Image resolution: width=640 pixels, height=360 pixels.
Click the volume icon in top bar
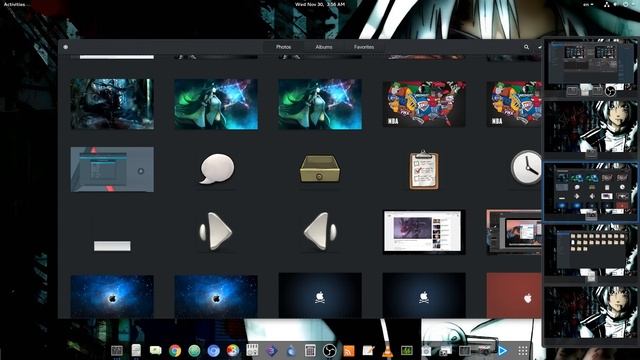click(x=616, y=4)
